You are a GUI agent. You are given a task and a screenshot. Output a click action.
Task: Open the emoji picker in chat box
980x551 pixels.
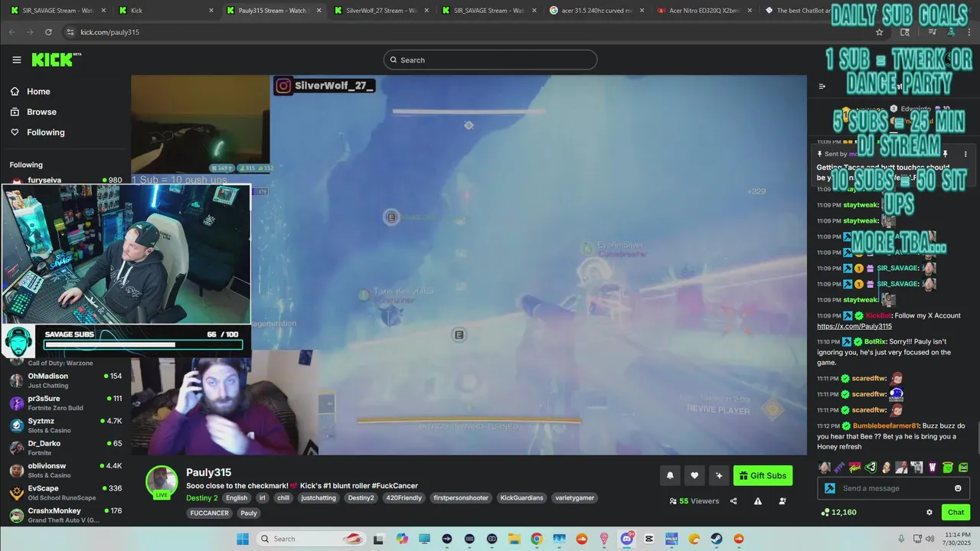[958, 488]
